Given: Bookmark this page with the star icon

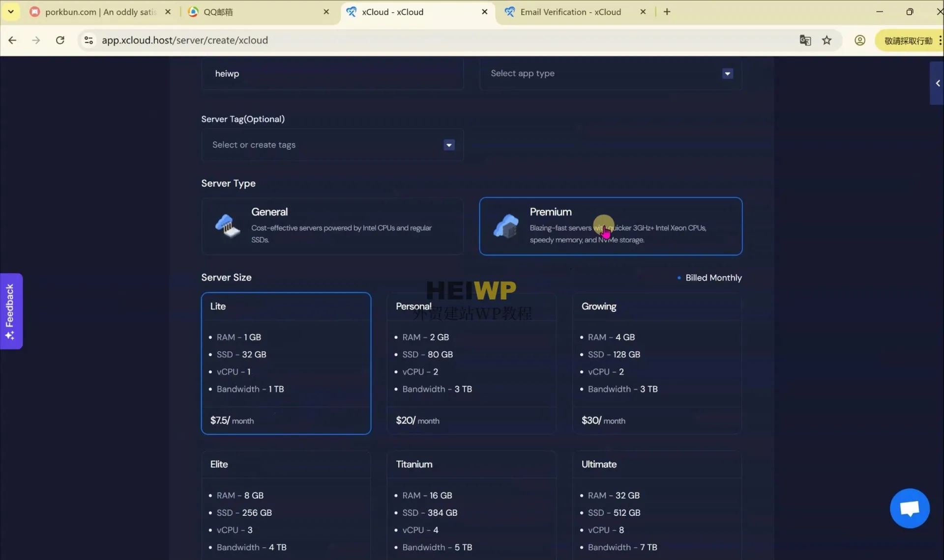Looking at the screenshot, I should (x=827, y=40).
